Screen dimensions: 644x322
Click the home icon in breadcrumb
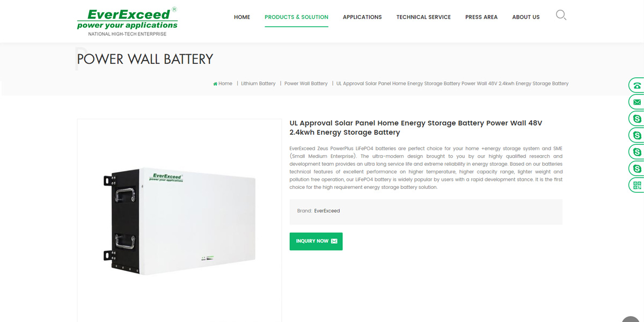pyautogui.click(x=215, y=84)
